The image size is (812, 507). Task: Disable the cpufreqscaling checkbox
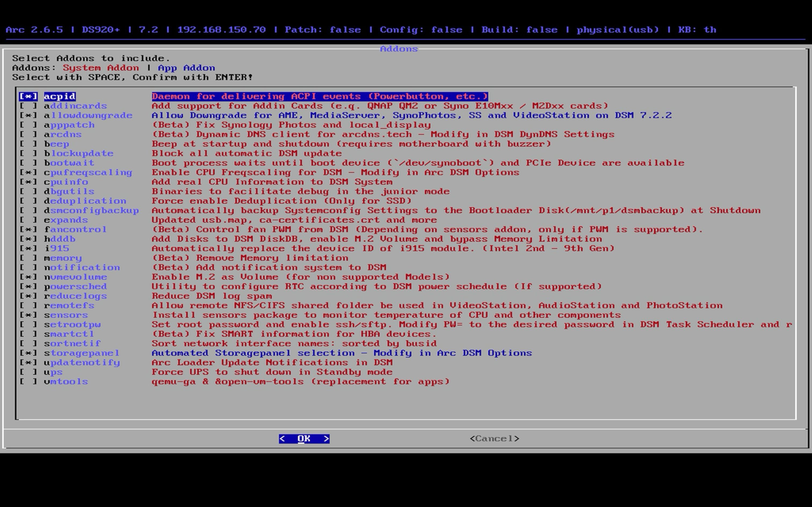coord(28,172)
